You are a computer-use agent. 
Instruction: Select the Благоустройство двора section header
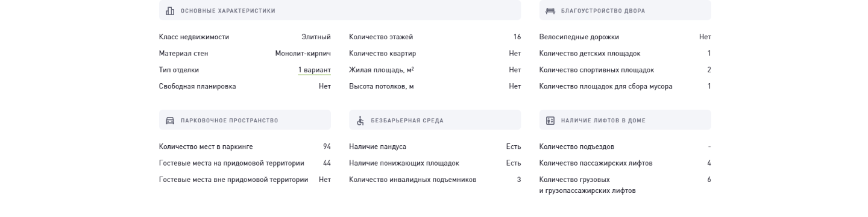pyautogui.click(x=625, y=10)
